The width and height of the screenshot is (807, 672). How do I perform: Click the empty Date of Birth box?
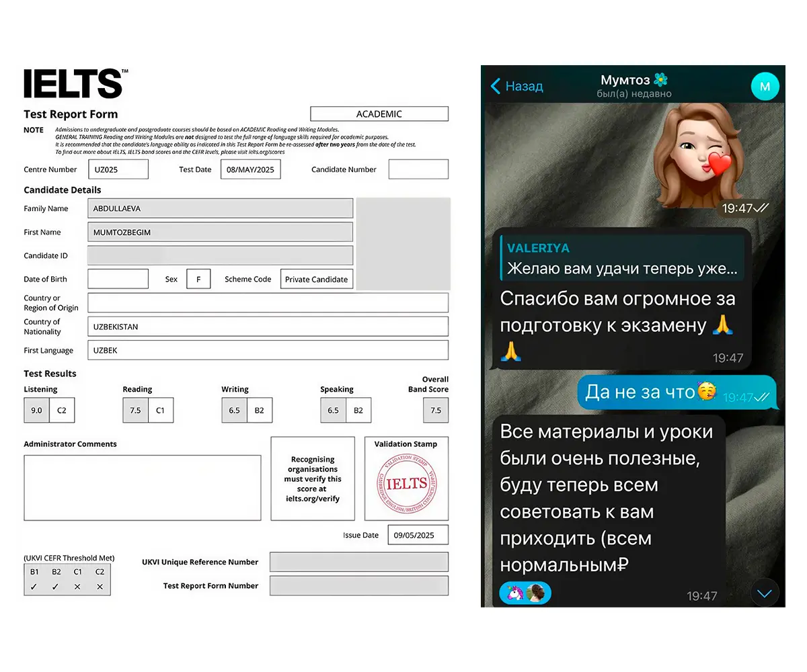pyautogui.click(x=118, y=279)
